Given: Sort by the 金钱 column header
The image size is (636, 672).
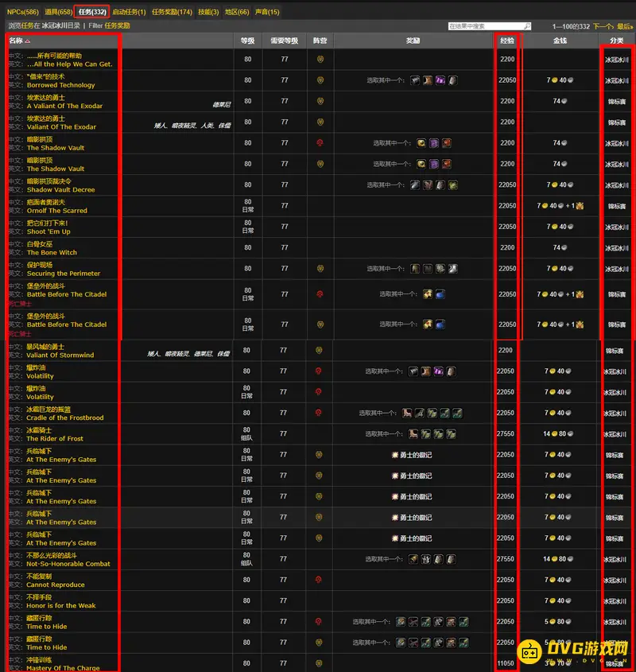Looking at the screenshot, I should (x=560, y=41).
